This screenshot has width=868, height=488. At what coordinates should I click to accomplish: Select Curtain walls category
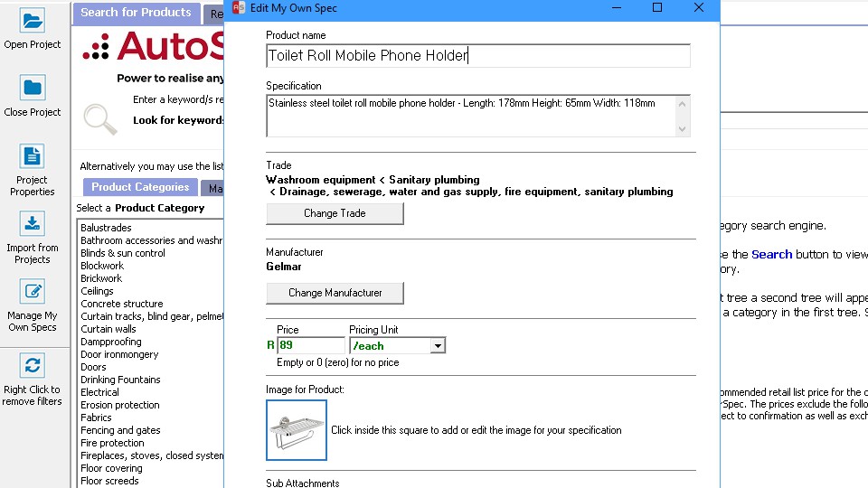coord(108,329)
